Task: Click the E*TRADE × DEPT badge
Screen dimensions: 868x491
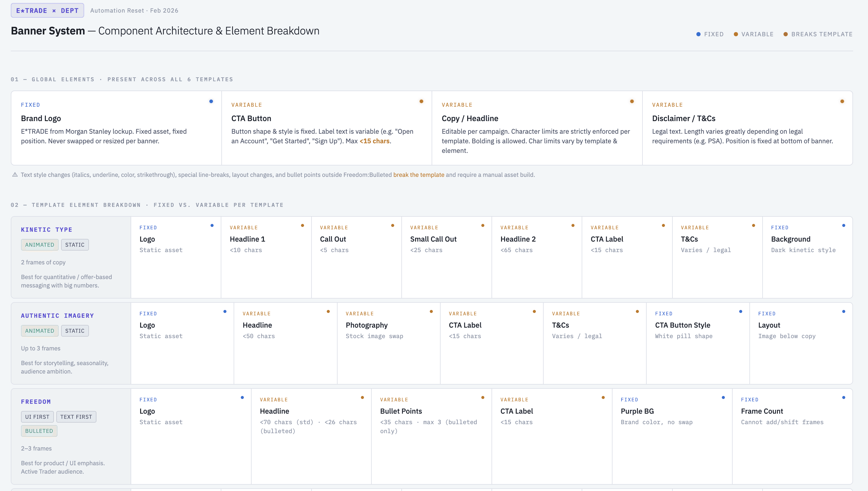Action: point(47,10)
